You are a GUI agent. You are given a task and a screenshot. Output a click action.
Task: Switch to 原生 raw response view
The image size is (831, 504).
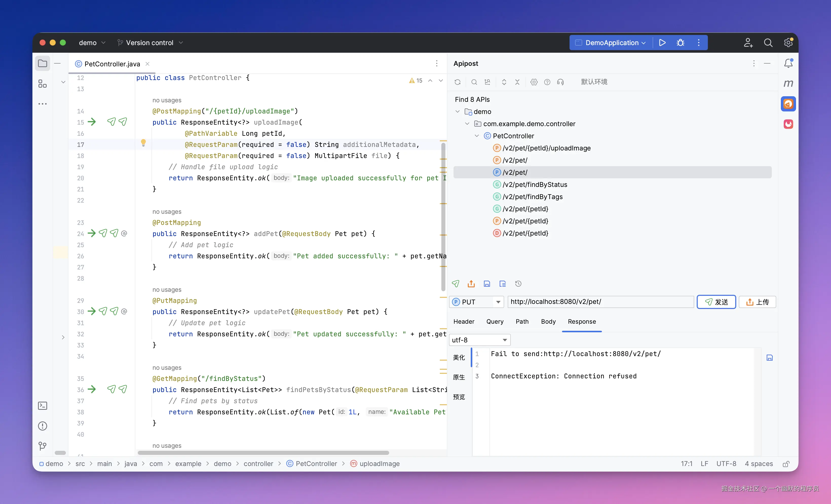(x=459, y=377)
